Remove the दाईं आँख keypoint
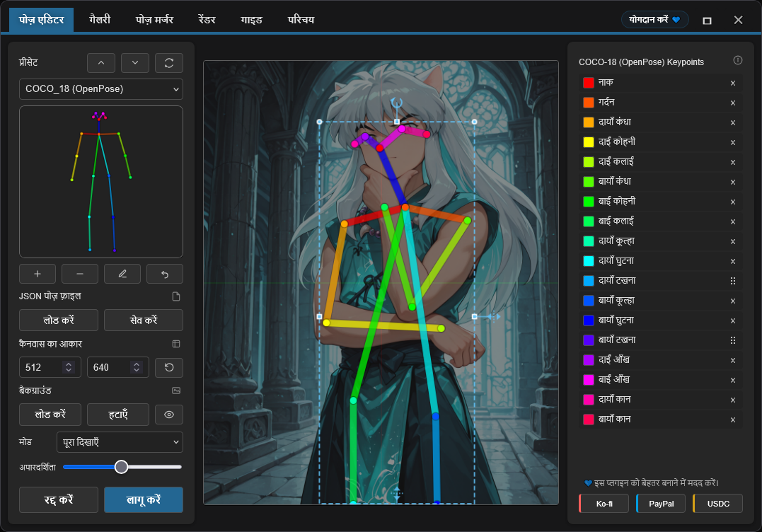The height and width of the screenshot is (532, 762). (733, 361)
